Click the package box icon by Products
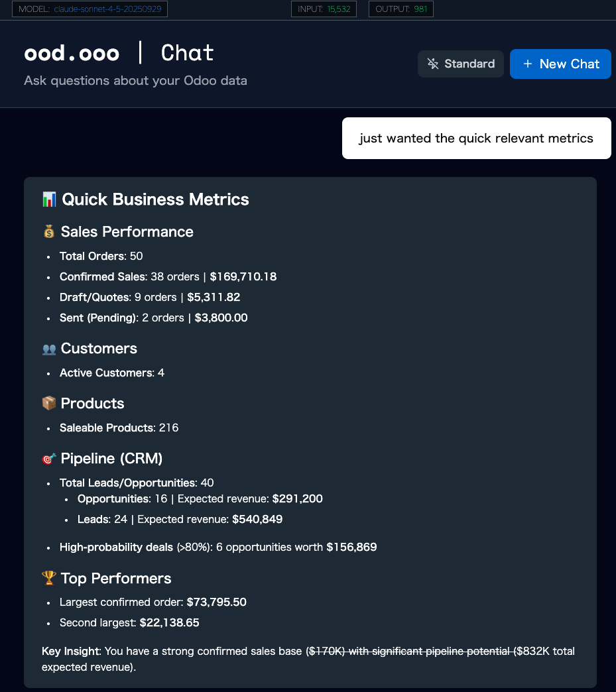Screen dimensions: 616x692 tap(49, 403)
